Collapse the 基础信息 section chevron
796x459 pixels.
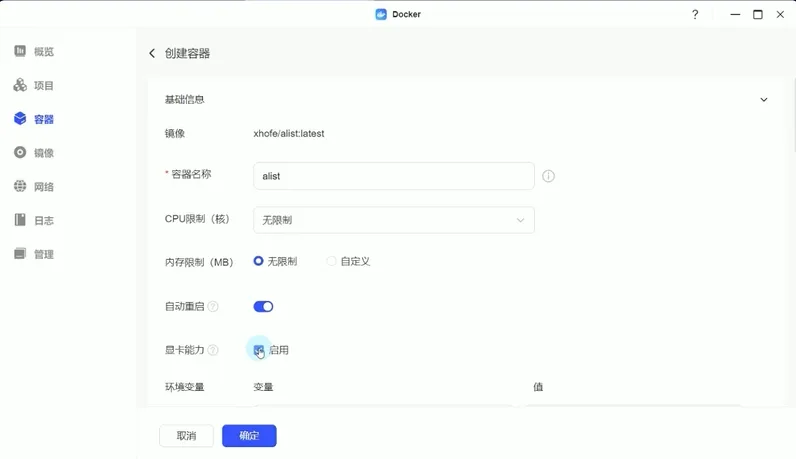click(x=764, y=100)
